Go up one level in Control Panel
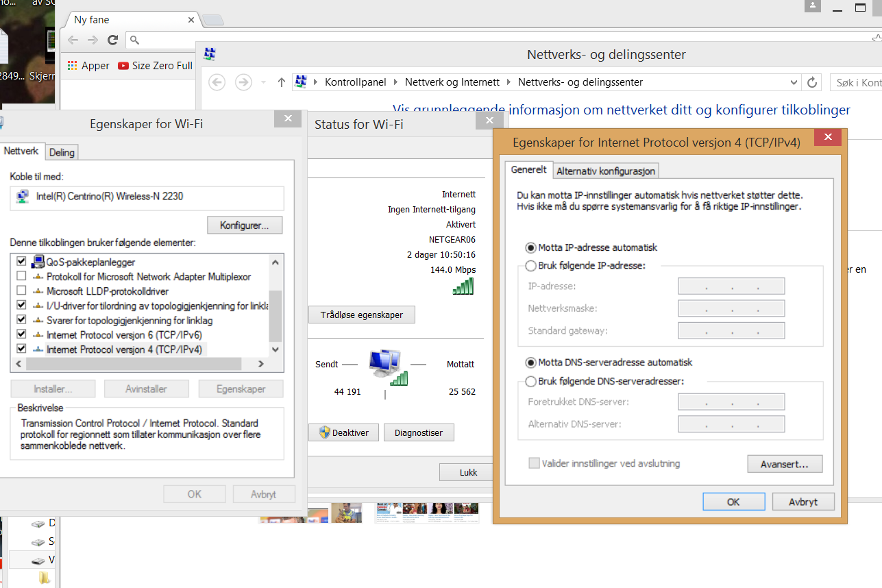The width and height of the screenshot is (882, 588). [x=281, y=82]
